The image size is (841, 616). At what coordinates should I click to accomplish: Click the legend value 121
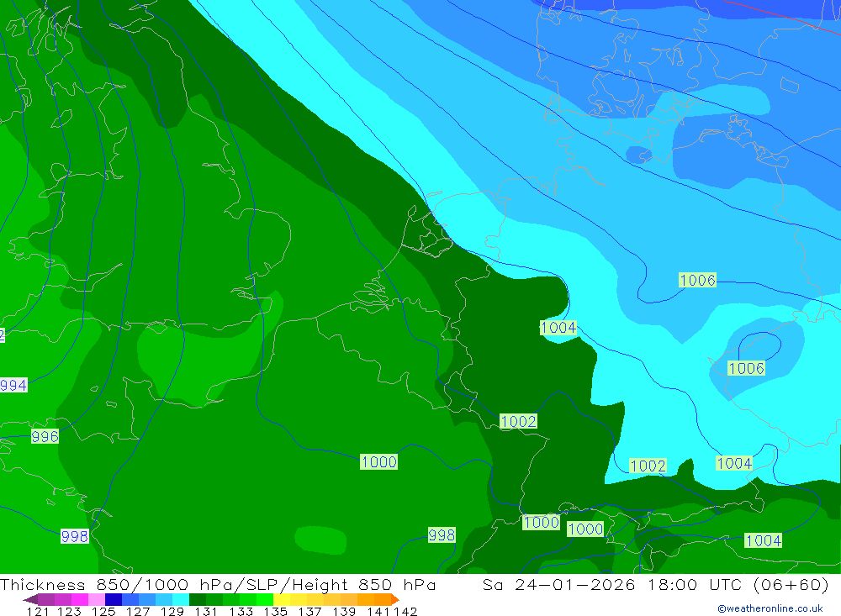pyautogui.click(x=38, y=611)
